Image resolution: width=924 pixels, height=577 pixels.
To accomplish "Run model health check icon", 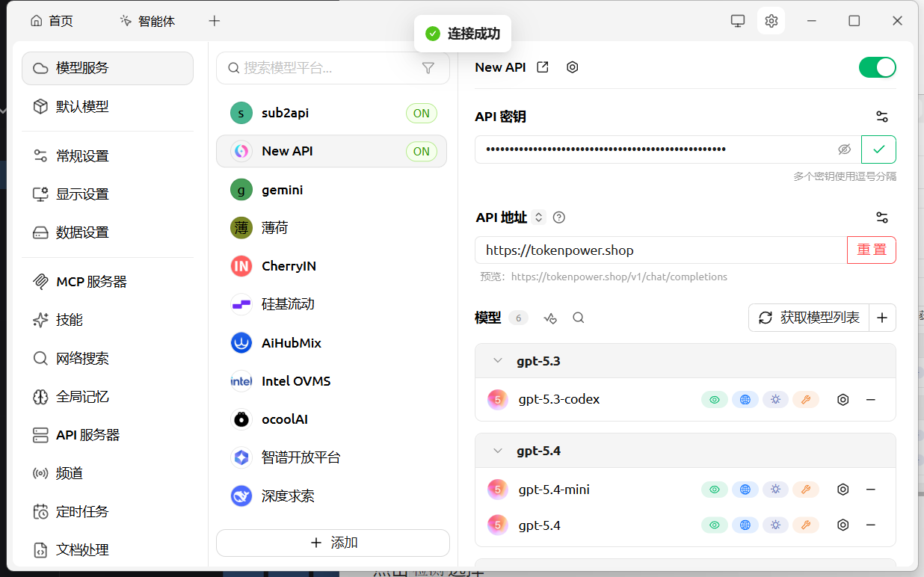I will pos(551,318).
